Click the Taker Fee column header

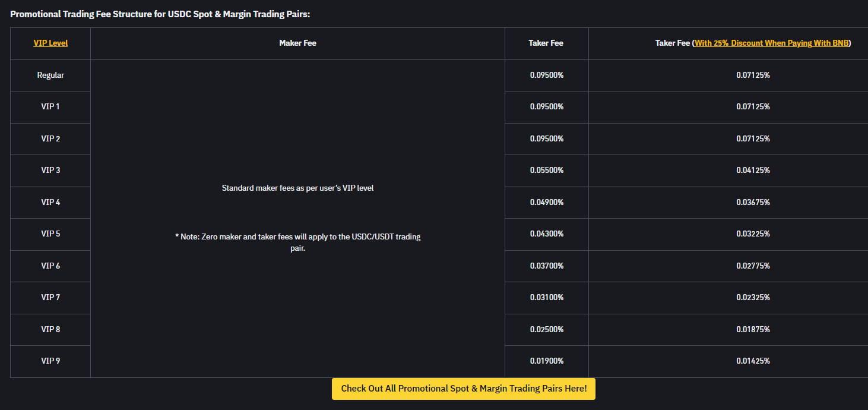546,43
